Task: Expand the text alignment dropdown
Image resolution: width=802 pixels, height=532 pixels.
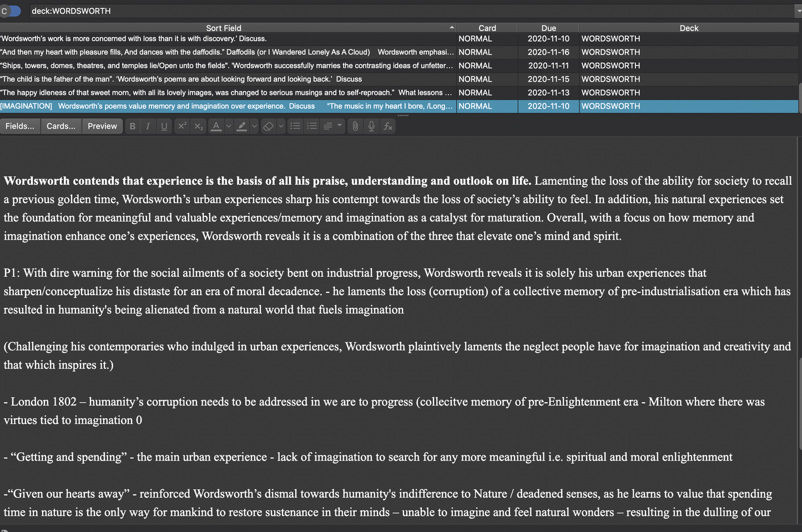Action: point(339,125)
